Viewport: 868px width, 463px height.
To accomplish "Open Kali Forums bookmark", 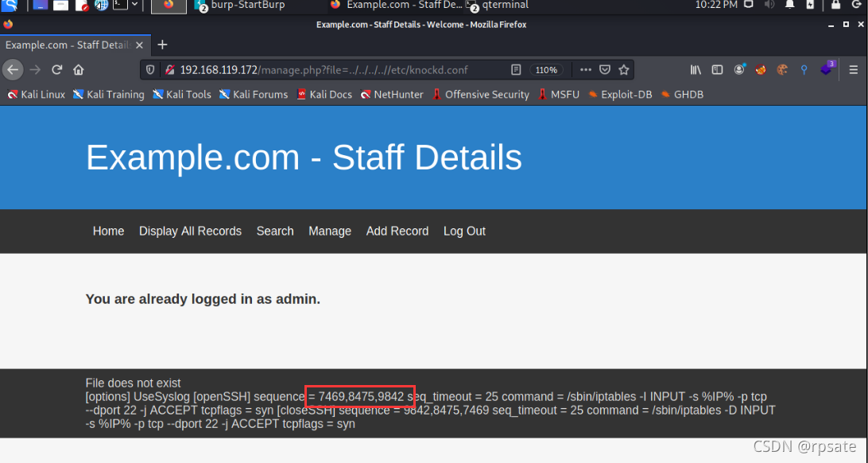I will click(254, 95).
